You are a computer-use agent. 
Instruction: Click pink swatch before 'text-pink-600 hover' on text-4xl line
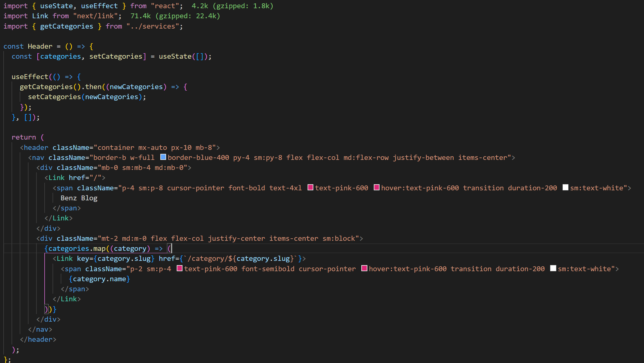coord(310,188)
